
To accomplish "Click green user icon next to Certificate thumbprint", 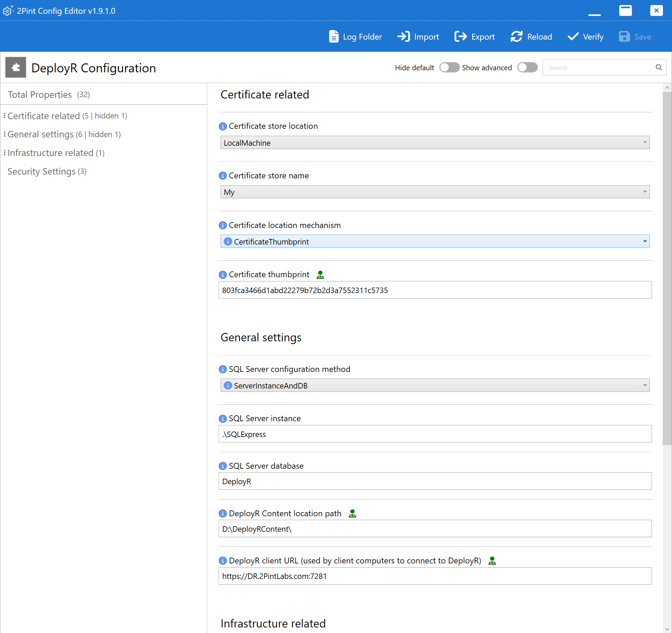I will pos(320,275).
